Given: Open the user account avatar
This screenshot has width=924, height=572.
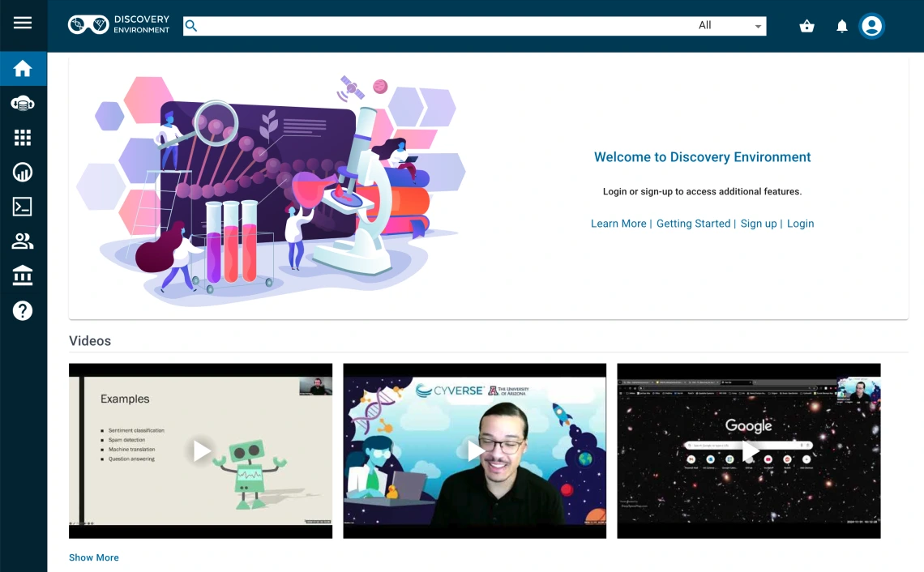Looking at the screenshot, I should [x=871, y=26].
